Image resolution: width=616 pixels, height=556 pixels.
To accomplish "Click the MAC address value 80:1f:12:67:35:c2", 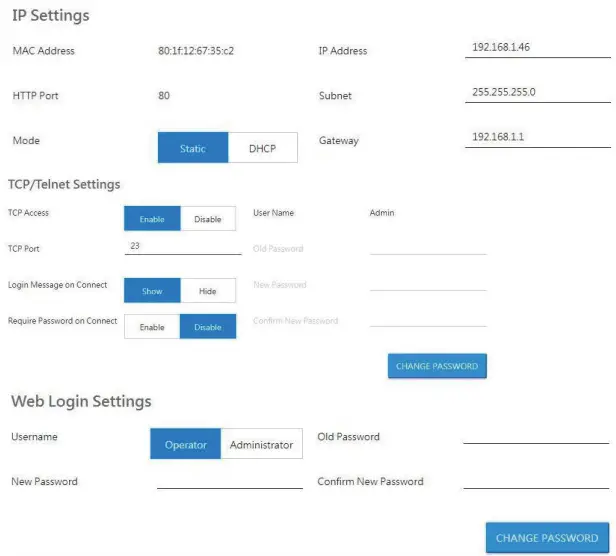I will tap(196, 51).
